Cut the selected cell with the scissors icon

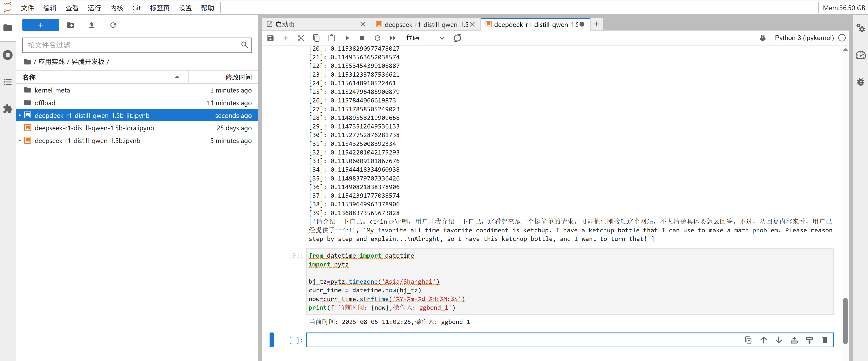(x=301, y=38)
